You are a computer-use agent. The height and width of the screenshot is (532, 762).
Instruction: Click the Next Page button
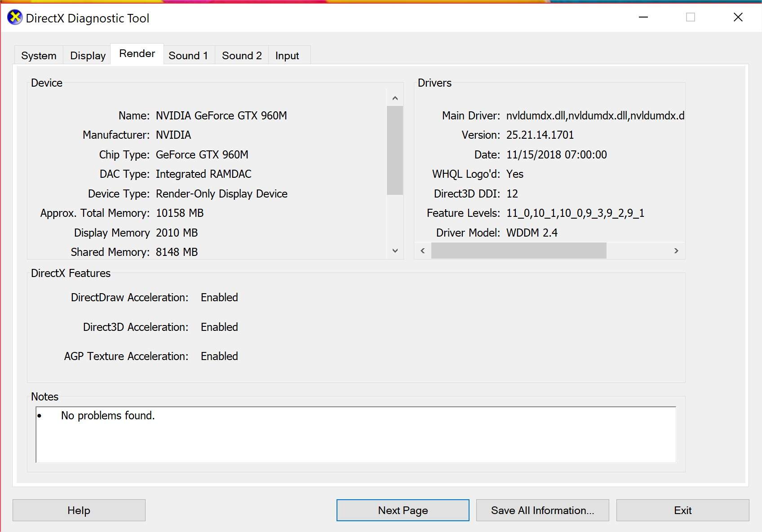tap(403, 510)
